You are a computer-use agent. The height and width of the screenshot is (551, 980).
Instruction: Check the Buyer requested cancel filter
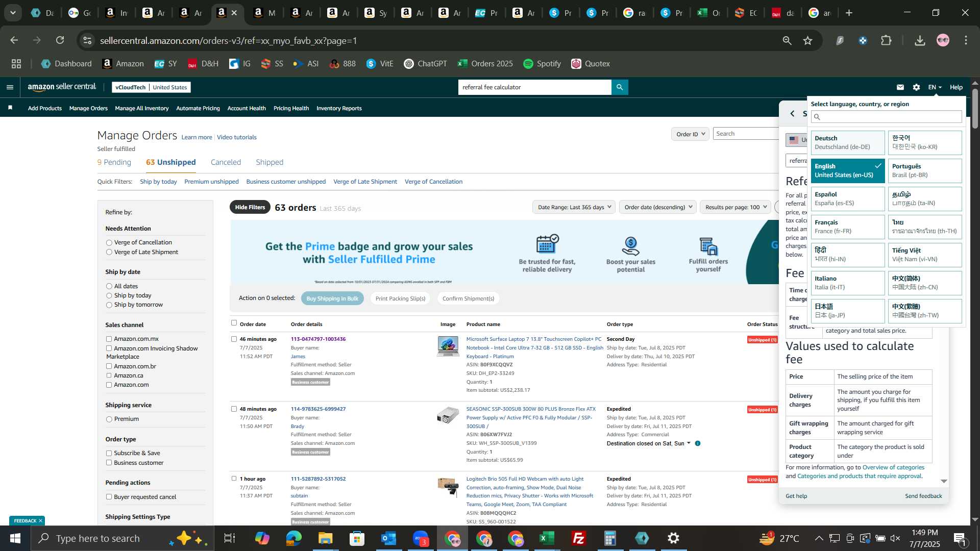(x=109, y=497)
